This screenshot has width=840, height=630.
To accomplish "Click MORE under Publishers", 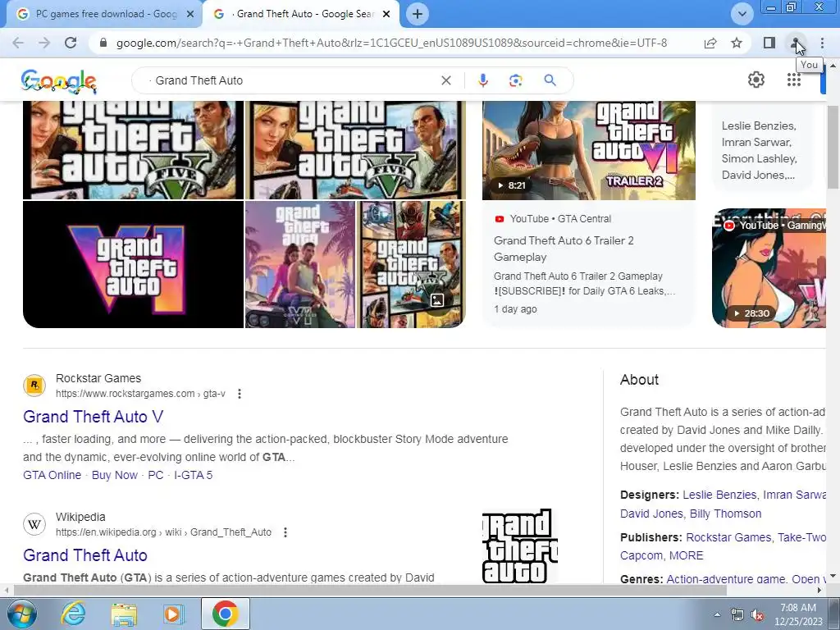I will 687,555.
